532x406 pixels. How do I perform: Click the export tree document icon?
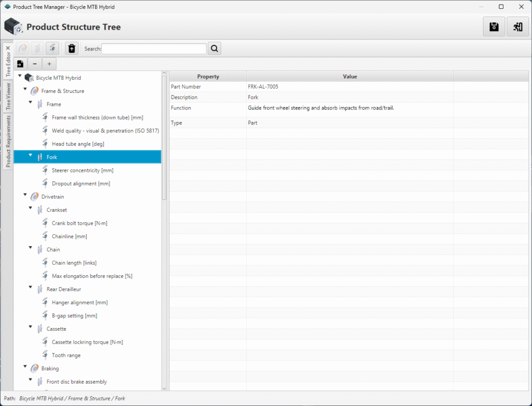[20, 64]
